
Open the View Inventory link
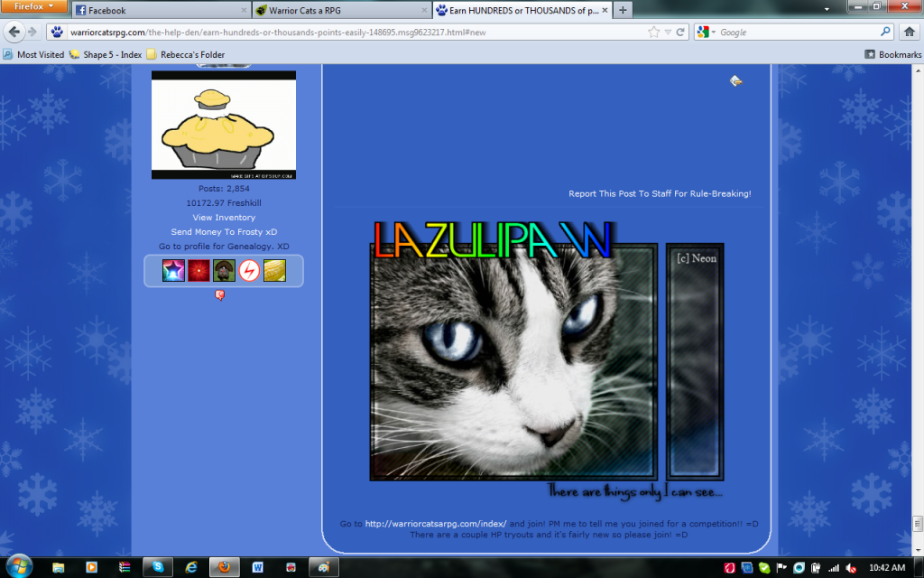click(x=224, y=218)
